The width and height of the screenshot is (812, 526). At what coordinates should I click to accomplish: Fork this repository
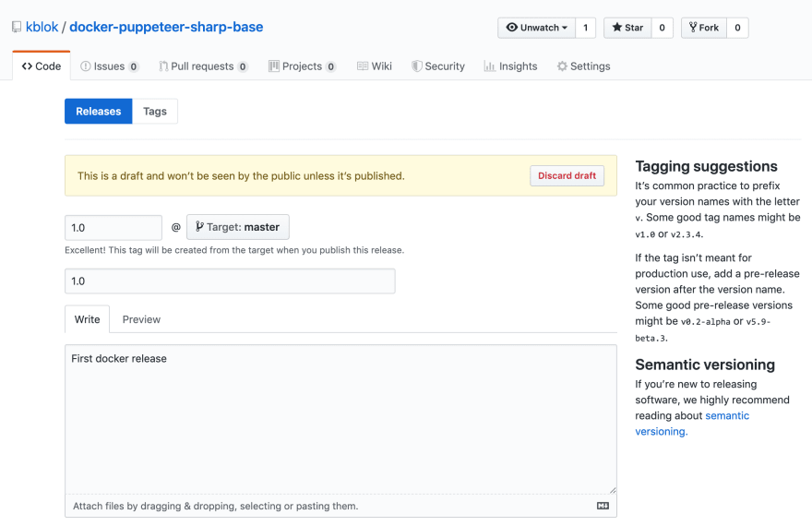(x=704, y=28)
